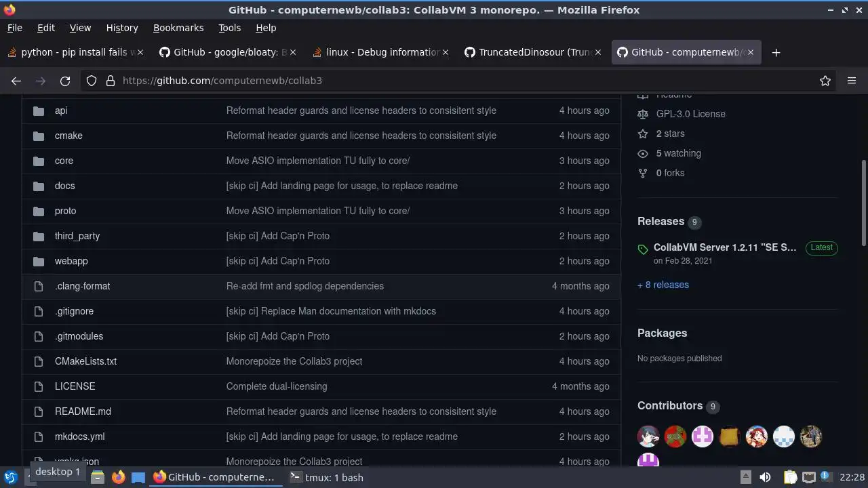Open the core folder
This screenshot has width=868, height=488.
(64, 161)
